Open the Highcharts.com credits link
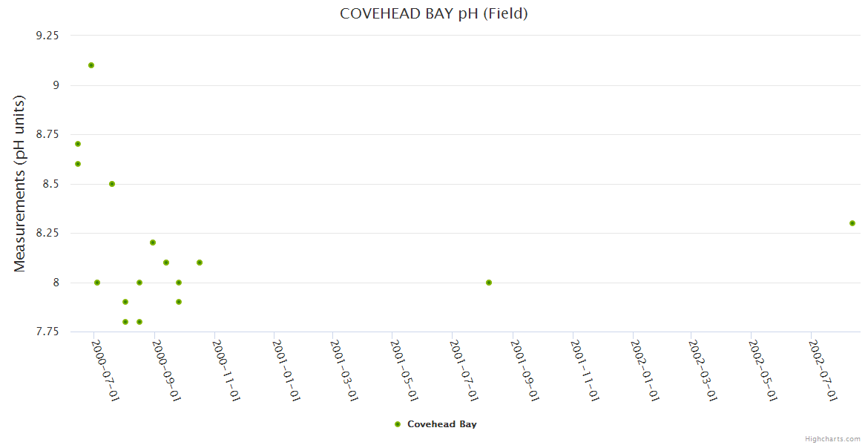 coord(832,439)
